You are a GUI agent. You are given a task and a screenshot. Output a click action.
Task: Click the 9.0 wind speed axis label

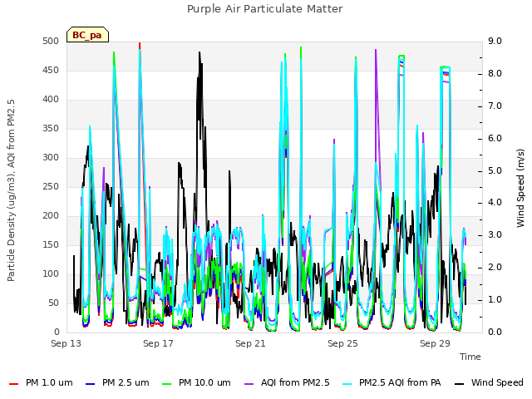coord(495,41)
